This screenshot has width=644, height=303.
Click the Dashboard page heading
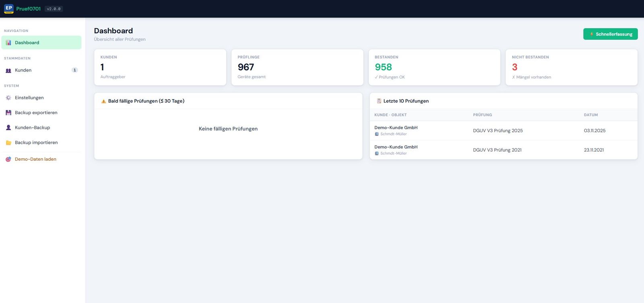point(114,31)
